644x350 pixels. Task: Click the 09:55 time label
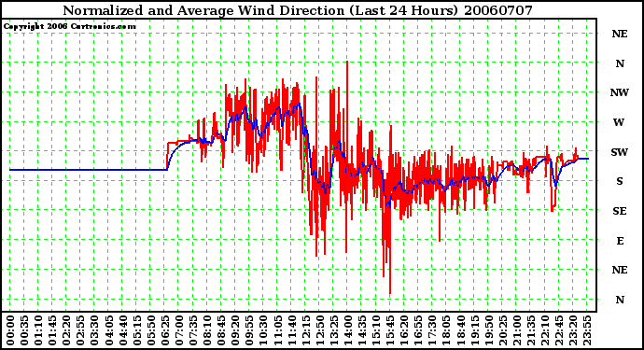[249, 330]
